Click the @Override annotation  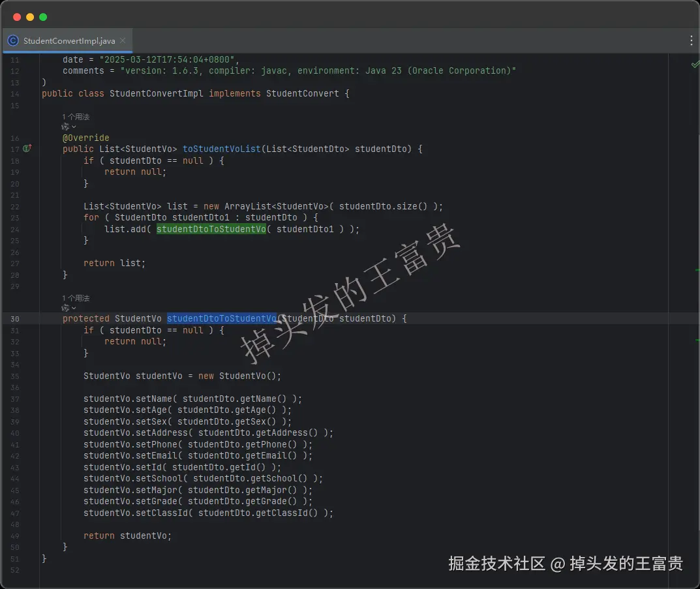85,138
